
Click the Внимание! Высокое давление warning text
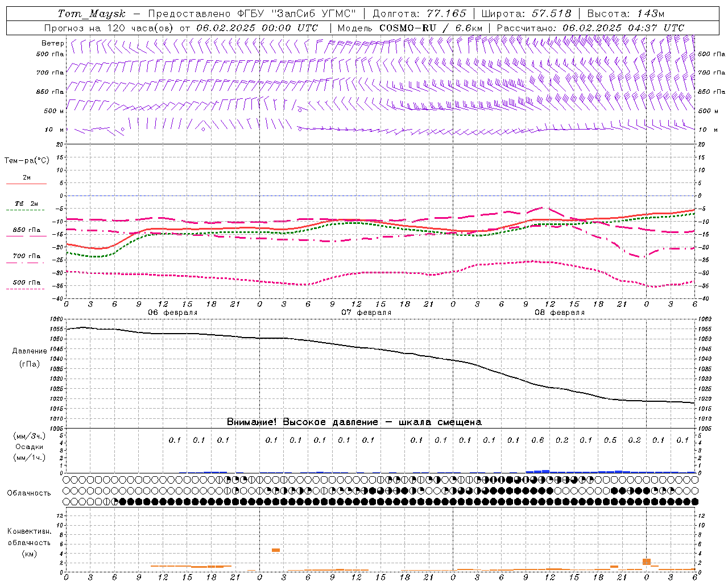coord(354,422)
